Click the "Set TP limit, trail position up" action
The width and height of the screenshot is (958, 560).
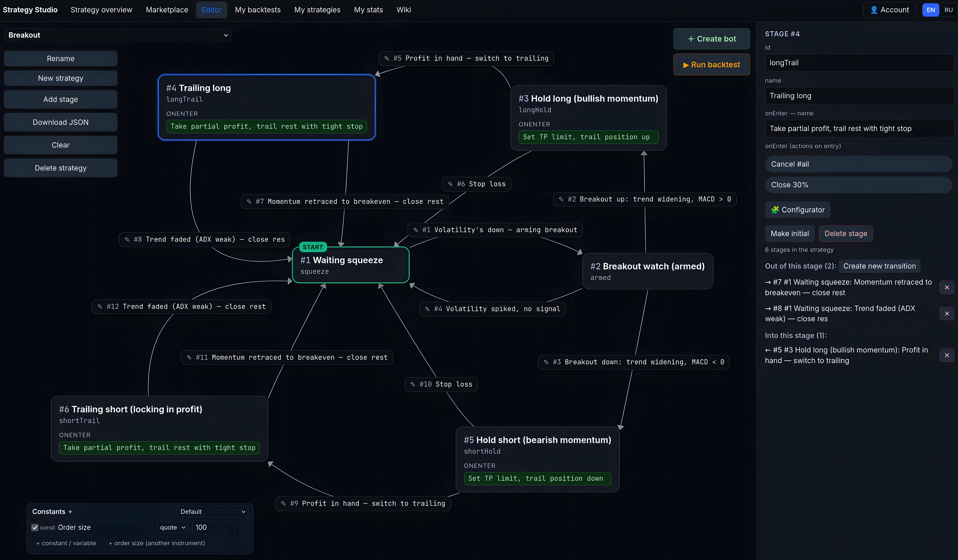point(589,137)
